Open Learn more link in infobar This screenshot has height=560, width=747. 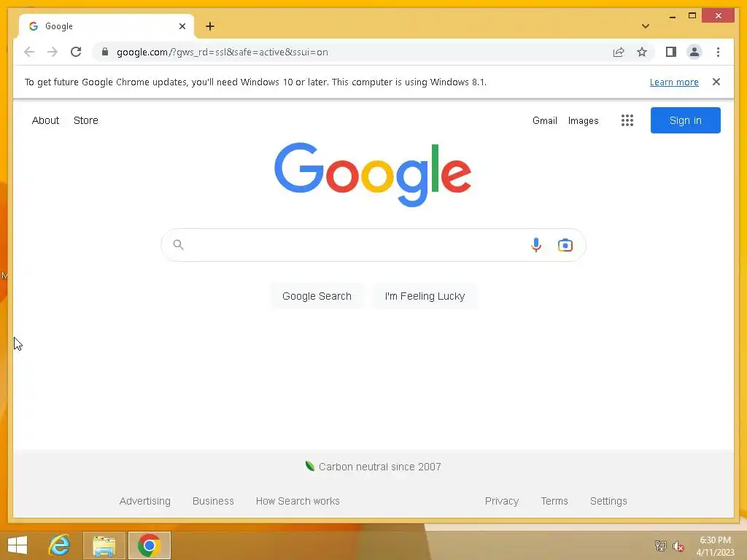[673, 82]
